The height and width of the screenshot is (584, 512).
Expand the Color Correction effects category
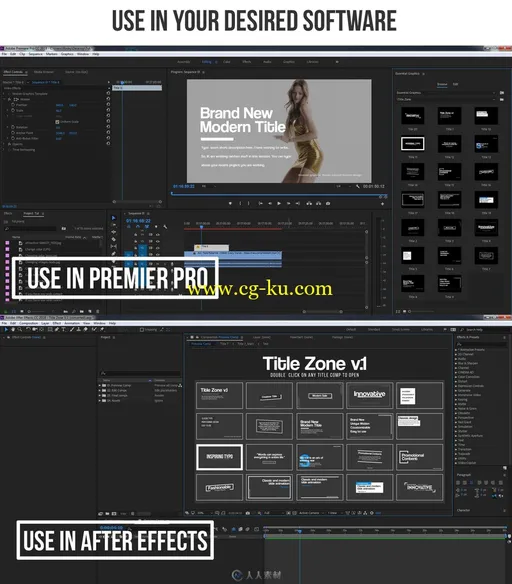pyautogui.click(x=456, y=377)
